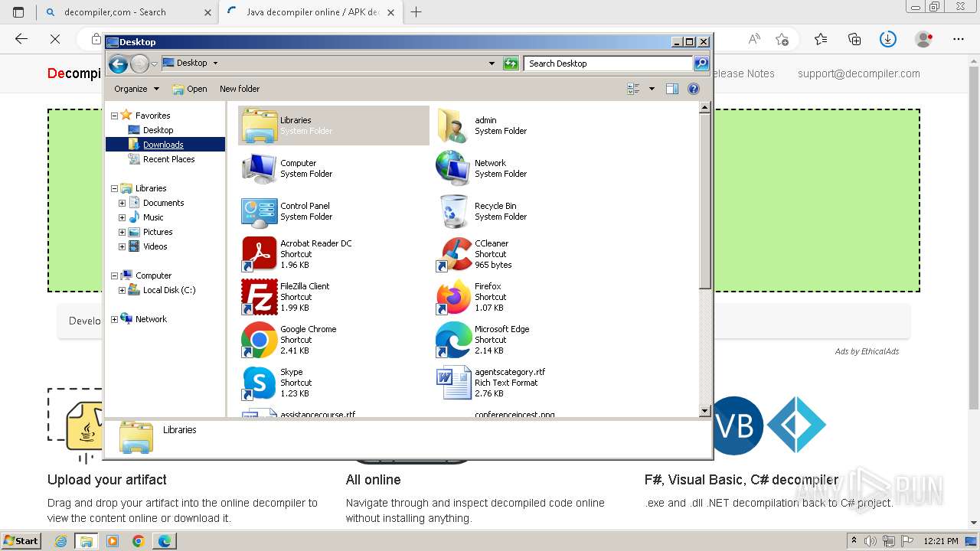Select the CCleaner shortcut icon
The width and height of the screenshot is (980, 551).
(x=453, y=254)
